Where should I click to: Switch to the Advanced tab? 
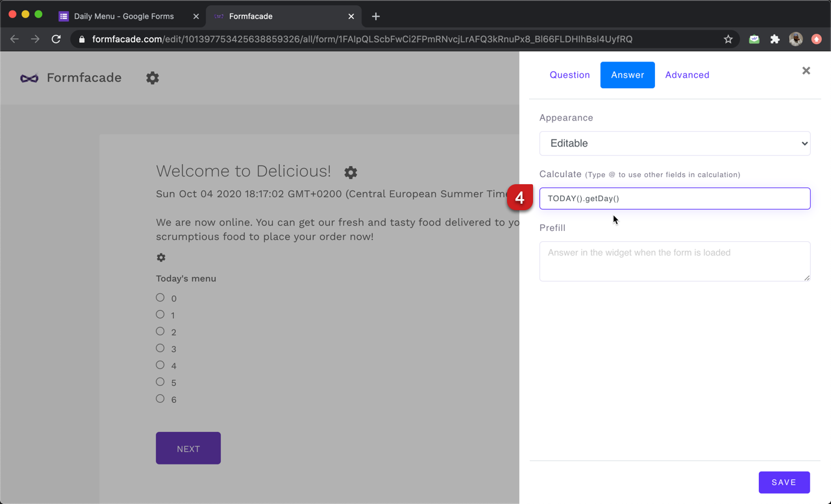687,75
